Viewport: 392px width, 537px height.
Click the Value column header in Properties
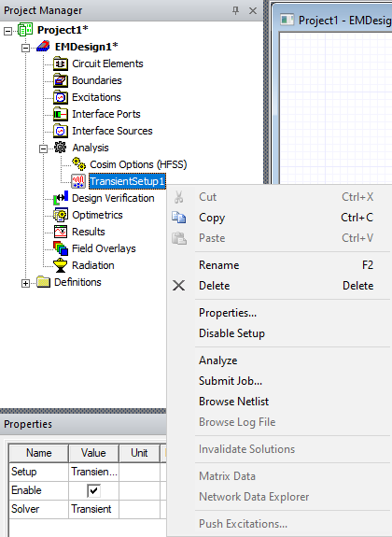click(93, 453)
